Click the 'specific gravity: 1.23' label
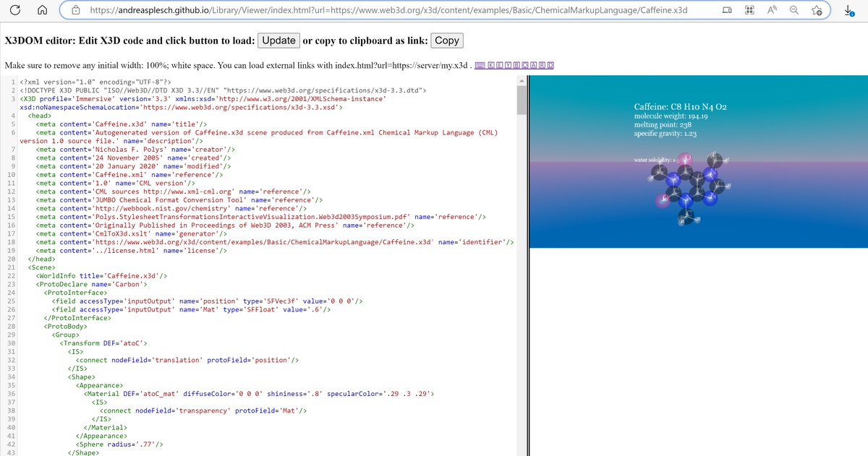The height and width of the screenshot is (456, 868). (665, 134)
